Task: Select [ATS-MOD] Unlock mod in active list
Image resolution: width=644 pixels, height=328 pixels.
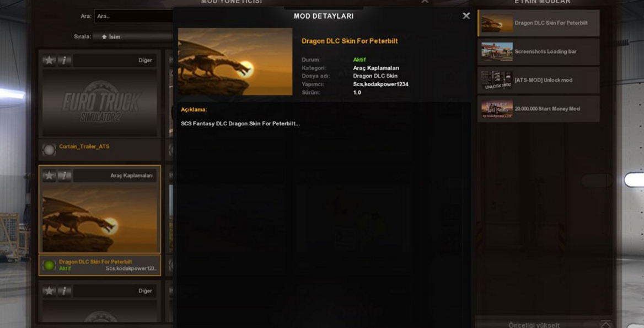Action: click(539, 80)
